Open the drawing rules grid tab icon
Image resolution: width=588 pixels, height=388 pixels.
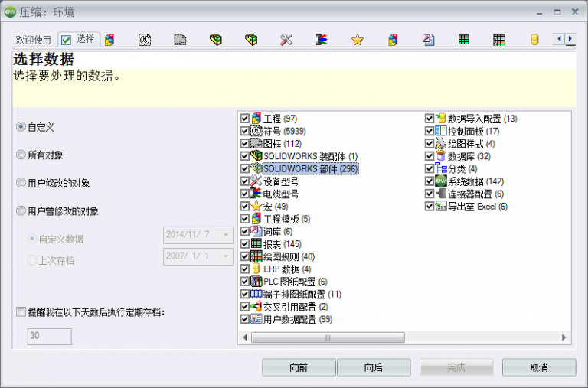click(x=498, y=40)
